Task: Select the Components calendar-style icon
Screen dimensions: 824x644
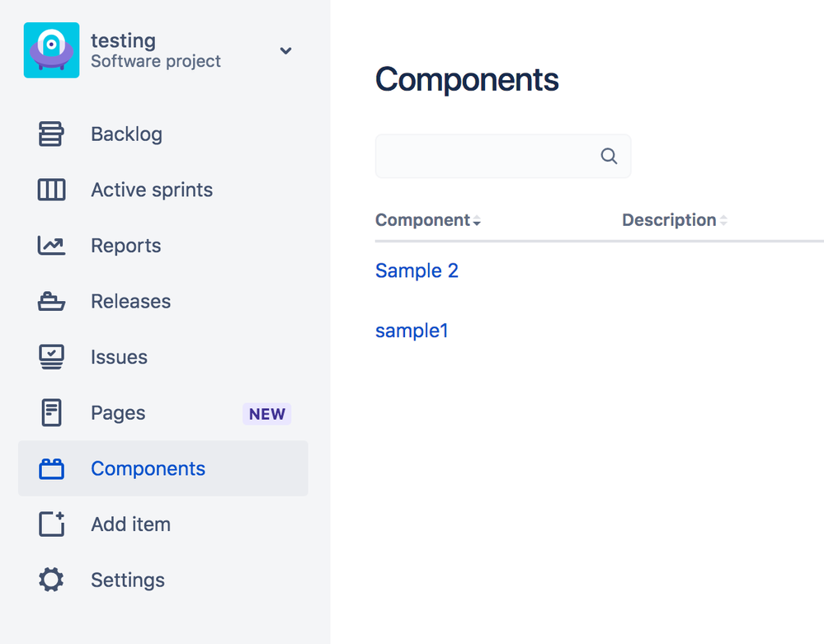Action: (x=51, y=468)
